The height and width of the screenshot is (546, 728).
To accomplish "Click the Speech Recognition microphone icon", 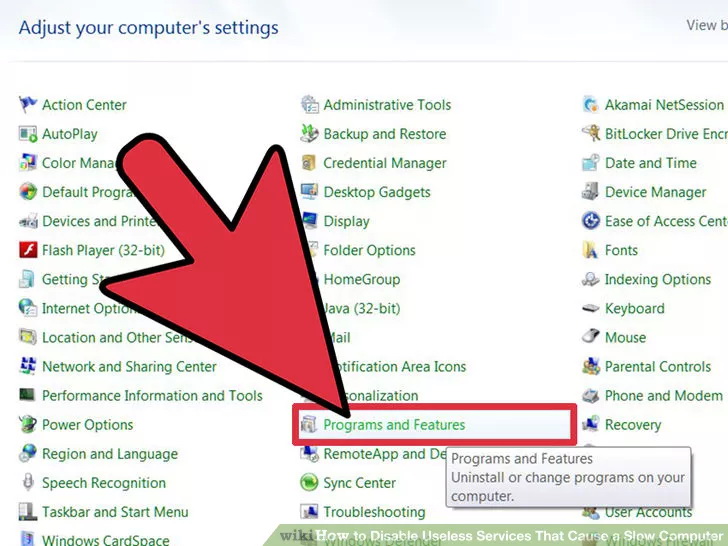I will click(x=27, y=482).
